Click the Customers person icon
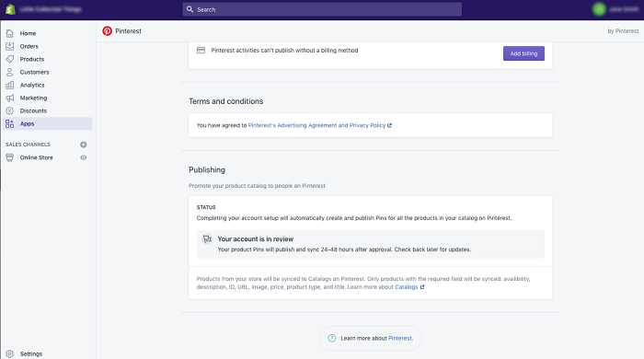Screen dimensions: 644x359 click(10, 72)
